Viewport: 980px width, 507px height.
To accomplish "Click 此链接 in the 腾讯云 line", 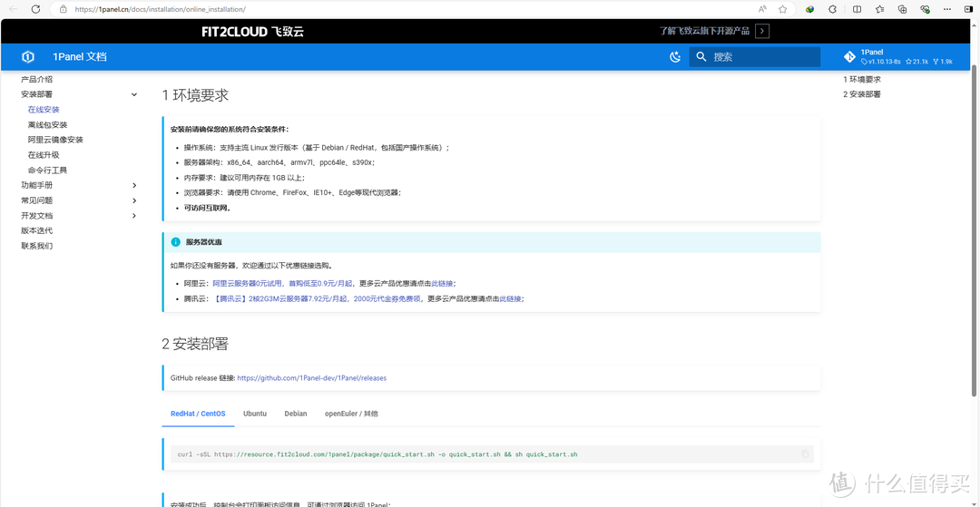I will click(x=510, y=298).
